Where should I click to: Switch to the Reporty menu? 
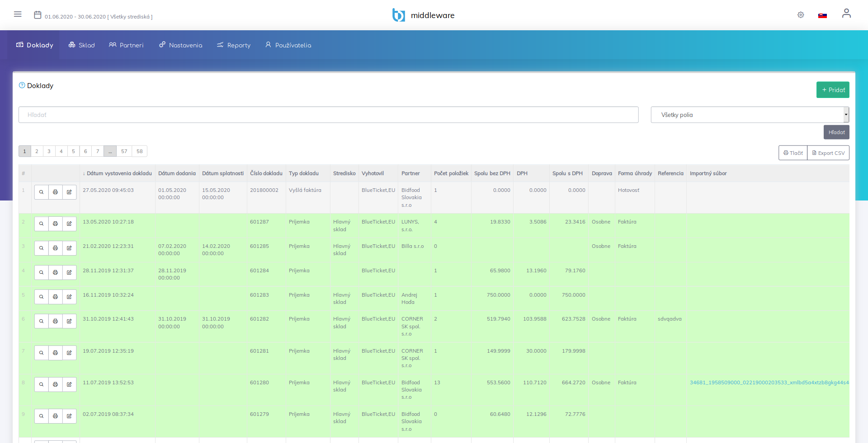point(234,45)
